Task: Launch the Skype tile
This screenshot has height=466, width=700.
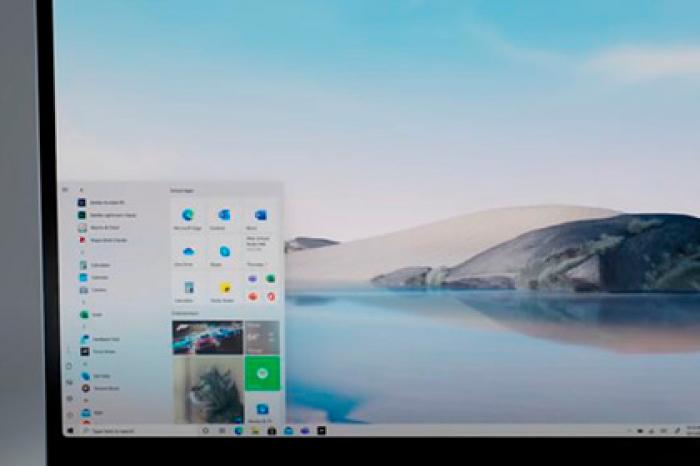Action: click(224, 253)
